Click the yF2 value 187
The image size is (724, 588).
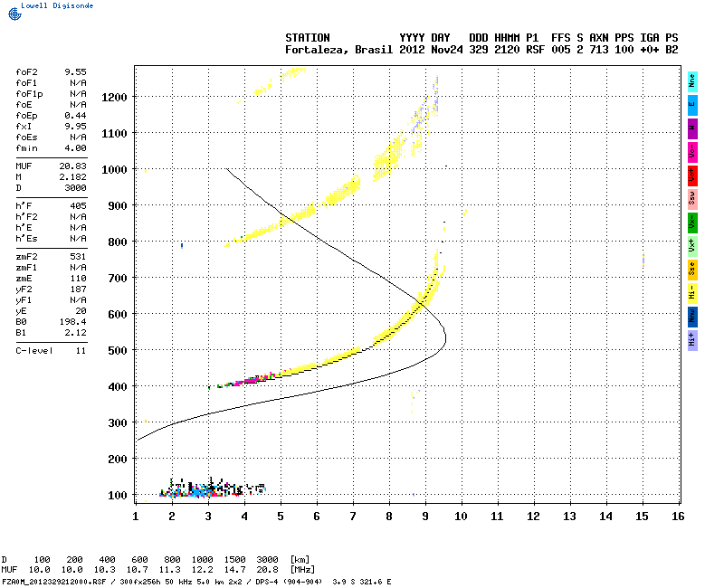point(78,289)
